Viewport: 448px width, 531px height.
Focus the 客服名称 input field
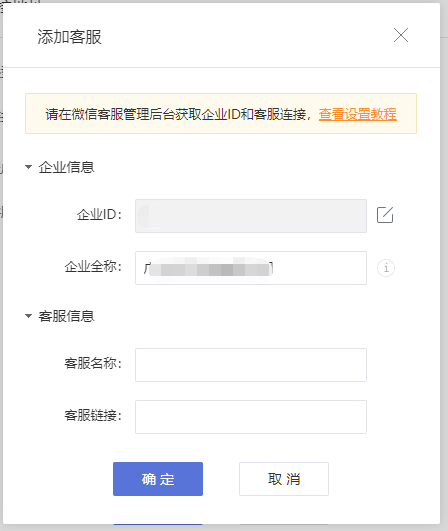tap(251, 365)
